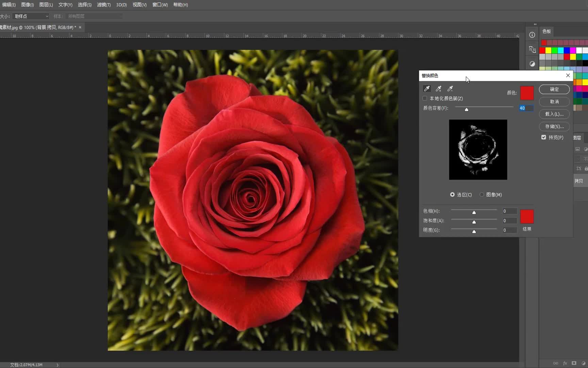588x368 pixels.
Task: Click the link layers icon
Action: [555, 363]
